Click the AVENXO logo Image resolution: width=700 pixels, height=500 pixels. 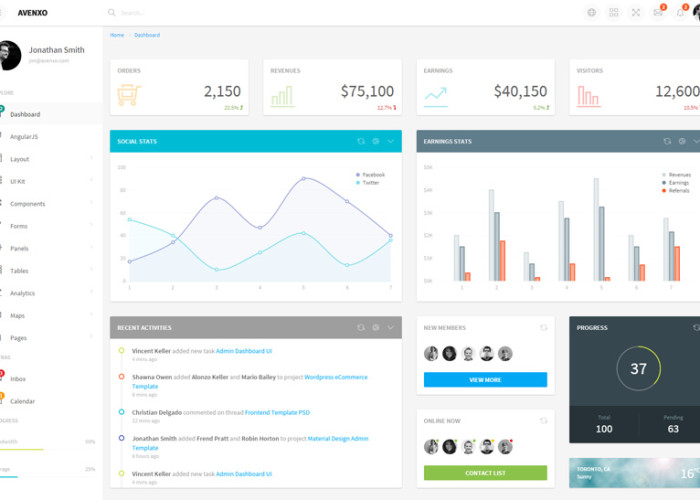33,12
